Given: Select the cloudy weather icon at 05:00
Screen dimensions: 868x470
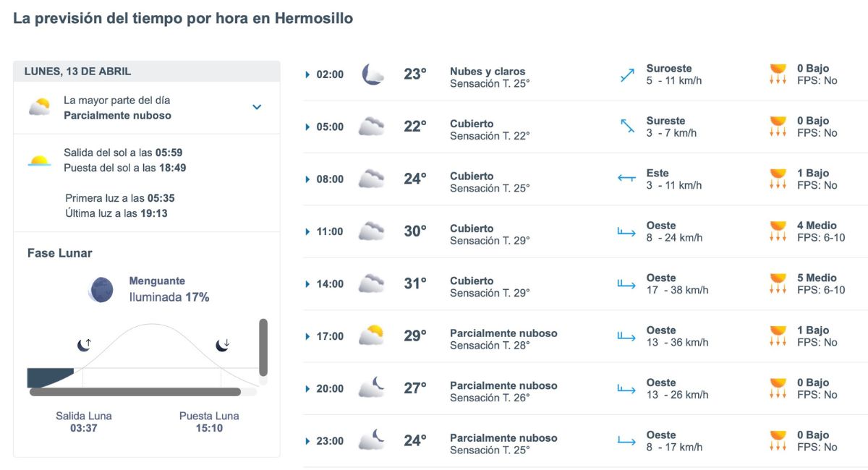Looking at the screenshot, I should 371,126.
